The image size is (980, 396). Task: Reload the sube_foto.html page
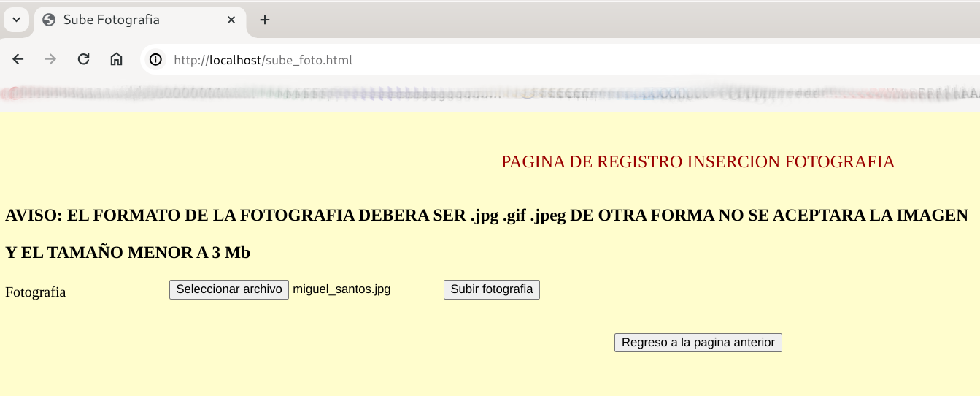click(83, 60)
